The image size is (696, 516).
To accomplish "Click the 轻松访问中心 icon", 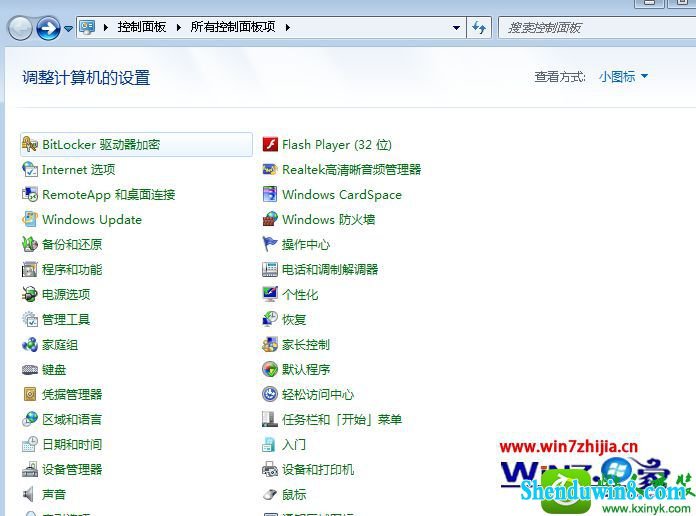I will point(270,394).
